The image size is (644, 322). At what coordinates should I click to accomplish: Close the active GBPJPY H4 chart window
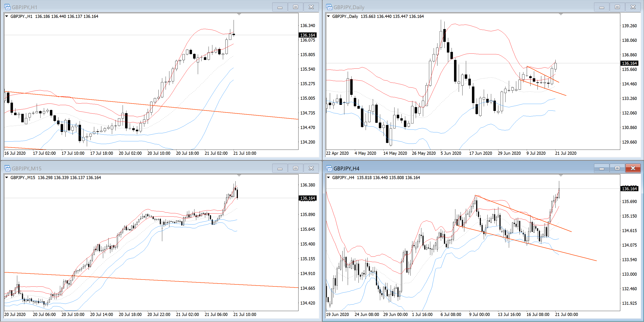(x=633, y=168)
